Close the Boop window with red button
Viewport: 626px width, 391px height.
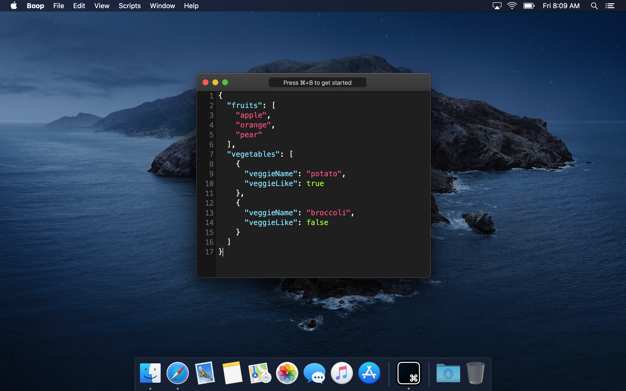pos(205,82)
